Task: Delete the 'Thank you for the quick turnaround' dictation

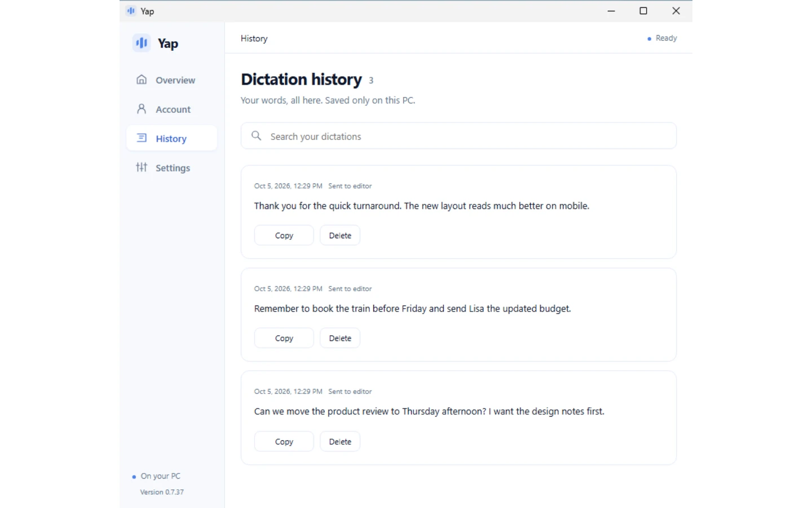Action: coord(340,235)
